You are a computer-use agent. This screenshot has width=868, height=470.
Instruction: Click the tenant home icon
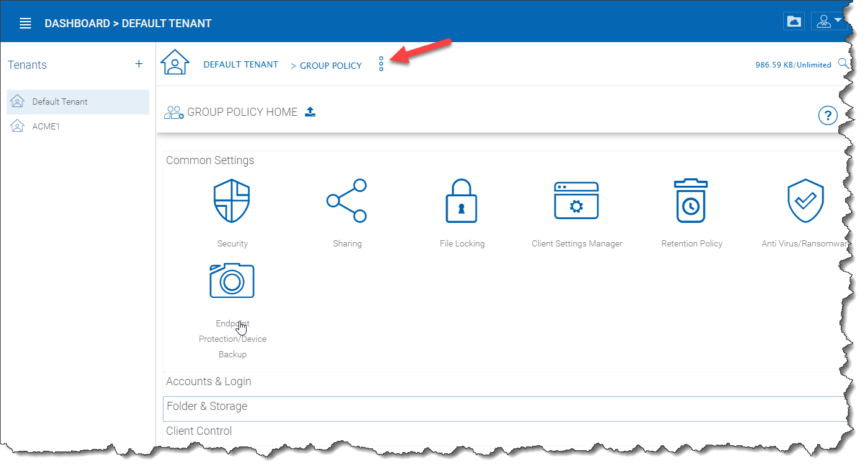[175, 63]
